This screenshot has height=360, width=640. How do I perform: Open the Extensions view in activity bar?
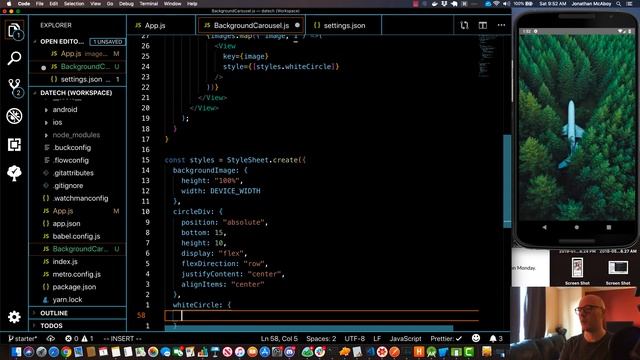tap(14, 144)
